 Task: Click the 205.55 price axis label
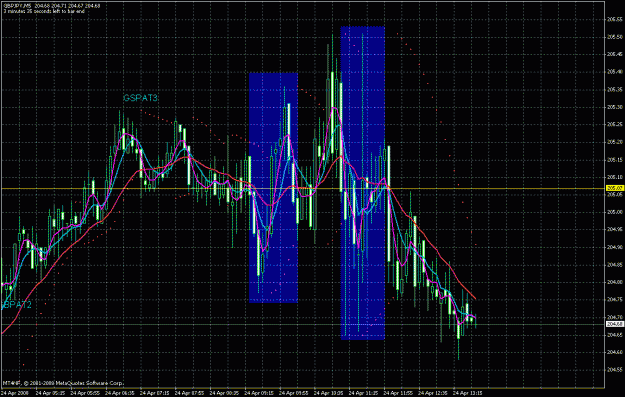point(614,19)
